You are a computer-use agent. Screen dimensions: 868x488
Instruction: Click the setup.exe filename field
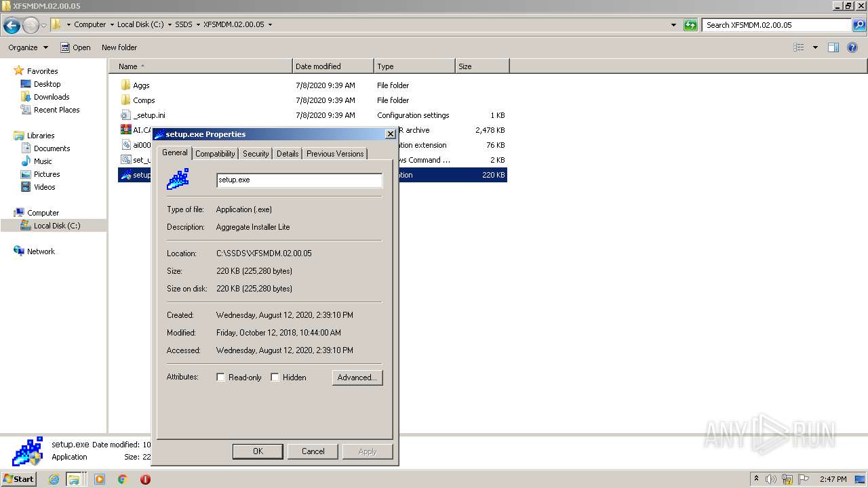(299, 180)
